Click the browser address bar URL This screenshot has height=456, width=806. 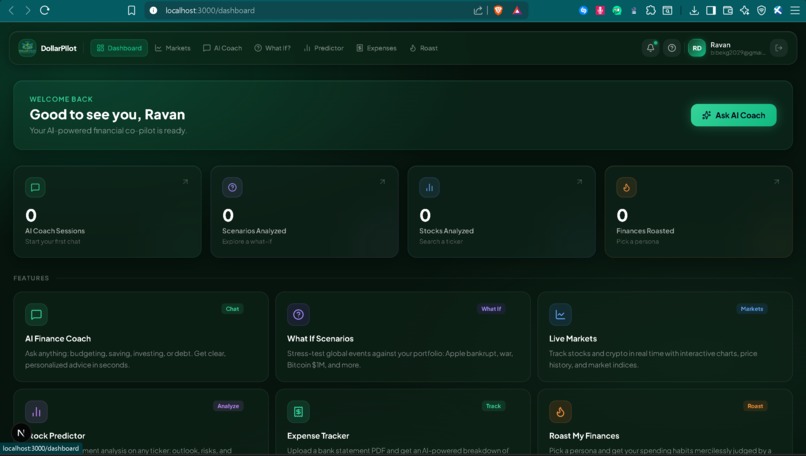pyautogui.click(x=210, y=10)
